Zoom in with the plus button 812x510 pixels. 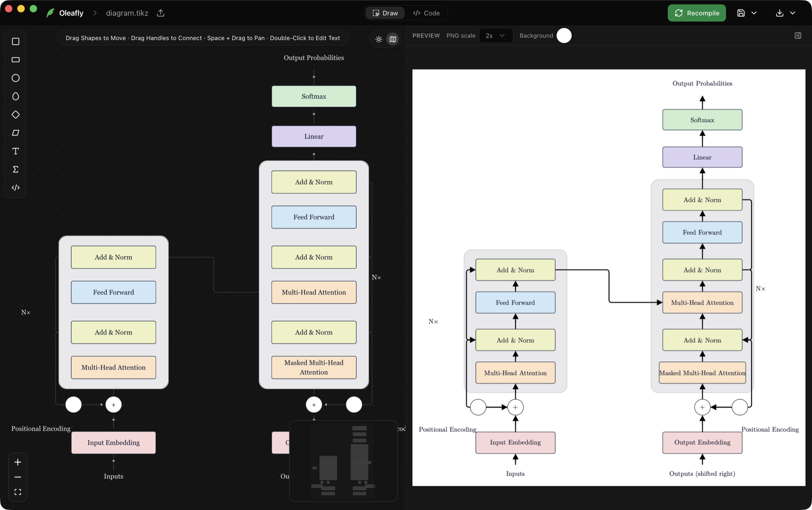(17, 462)
